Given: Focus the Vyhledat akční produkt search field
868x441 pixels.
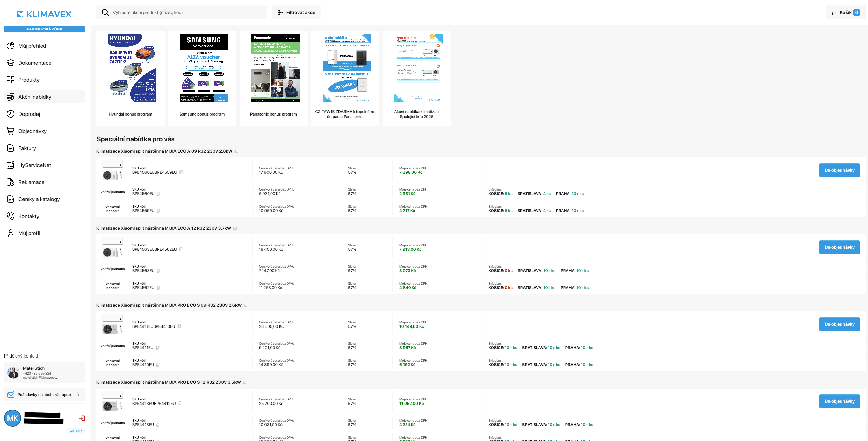Looking at the screenshot, I should (x=182, y=12).
